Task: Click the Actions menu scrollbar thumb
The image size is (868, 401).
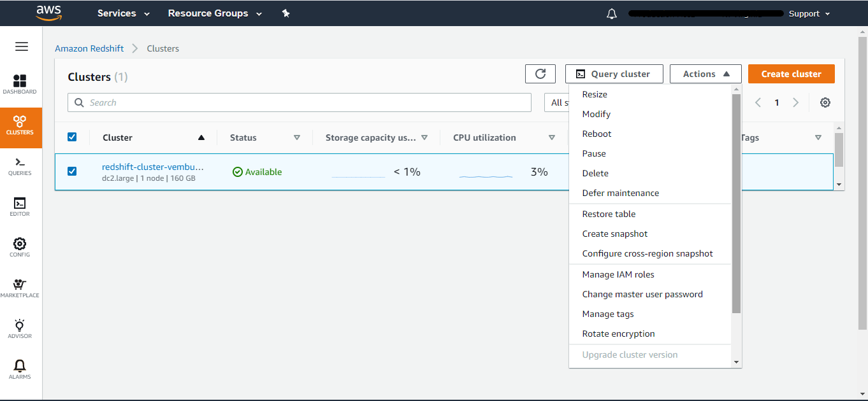Action: click(737, 204)
